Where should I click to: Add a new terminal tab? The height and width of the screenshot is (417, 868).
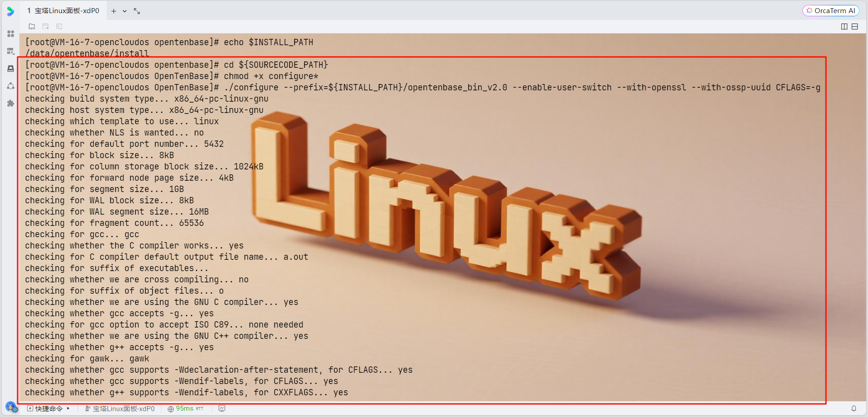coord(114,11)
